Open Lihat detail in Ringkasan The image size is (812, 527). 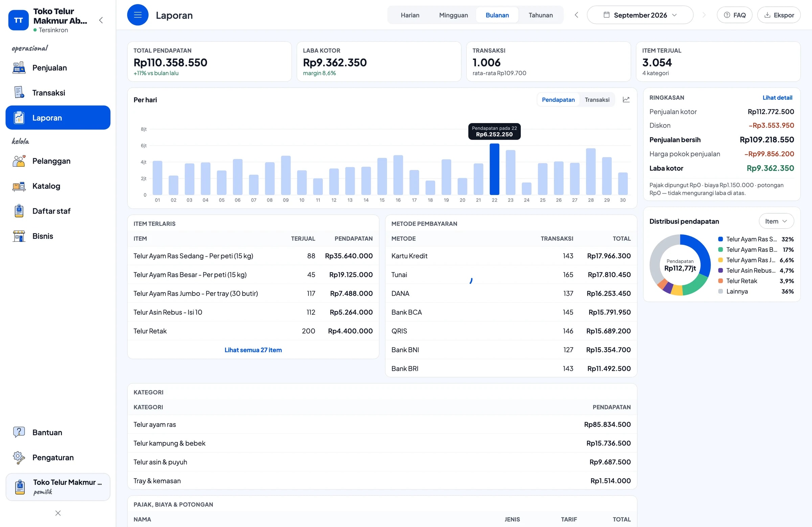tap(777, 97)
